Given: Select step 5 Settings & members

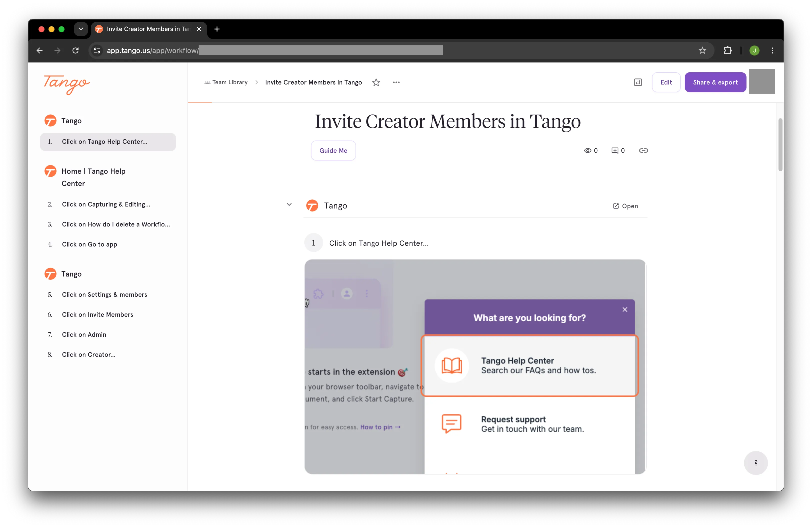Looking at the screenshot, I should click(x=108, y=294).
